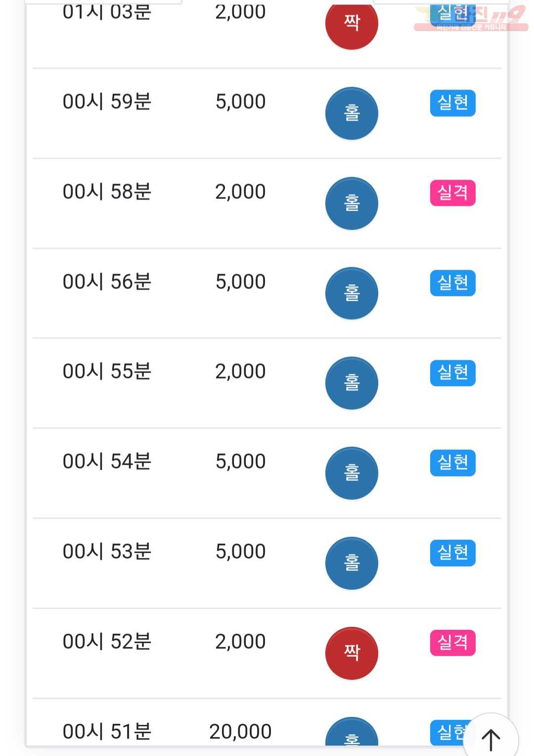Click the blue 홀 circle at 00시 58분

[x=352, y=203]
